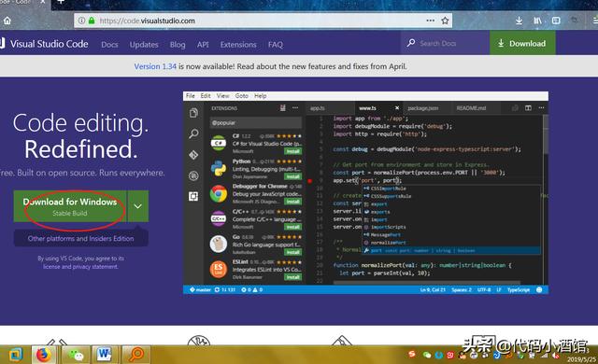The width and height of the screenshot is (598, 364).
Task: Go to the Blog page
Action: point(178,45)
